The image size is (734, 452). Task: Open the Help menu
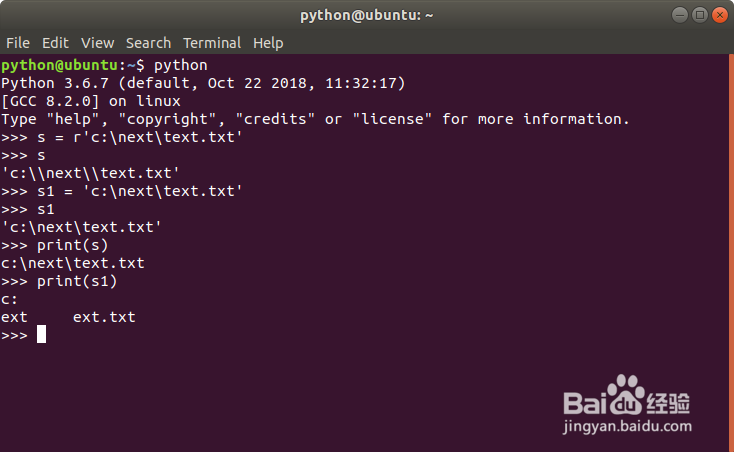[268, 43]
